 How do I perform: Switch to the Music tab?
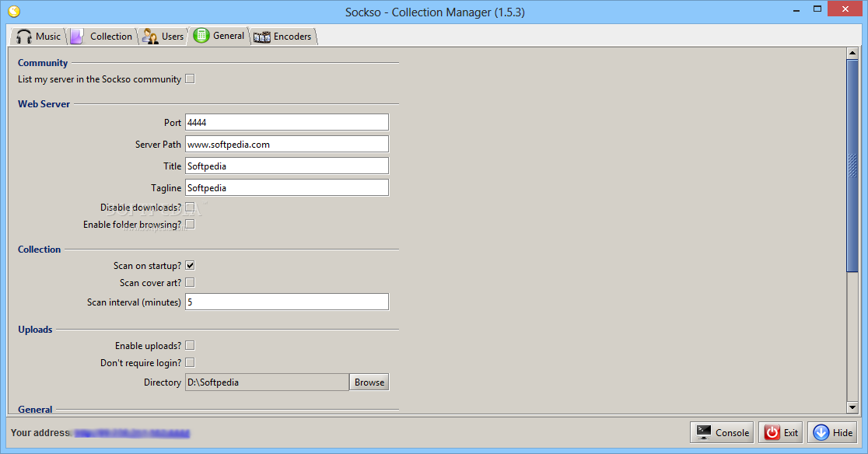click(x=38, y=37)
